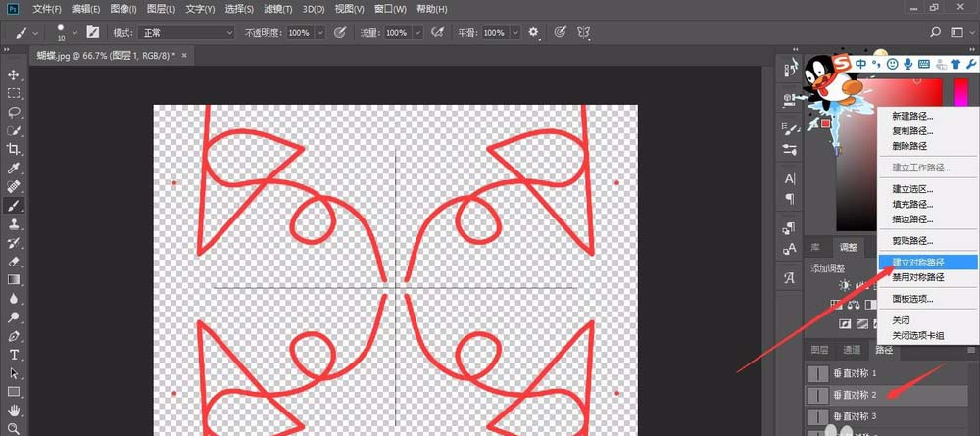This screenshot has height=436, width=980.
Task: Toggle Sogou Chinese input mode
Action: click(861, 63)
